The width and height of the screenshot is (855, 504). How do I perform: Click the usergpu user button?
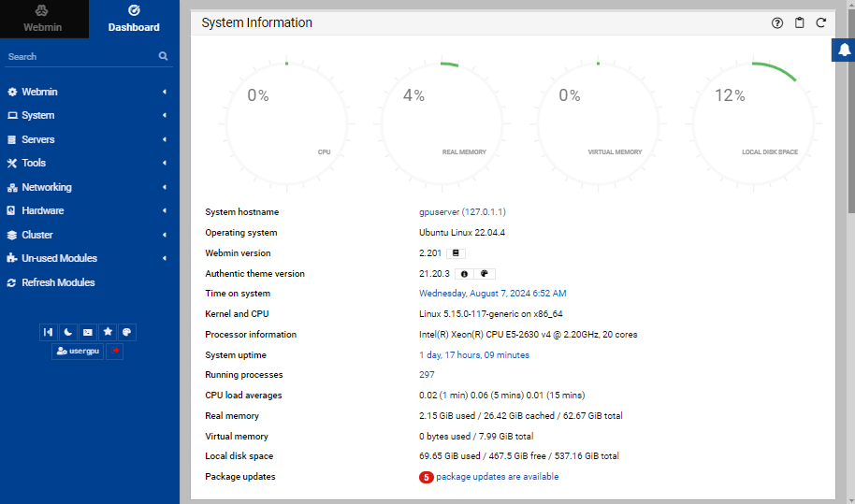point(78,351)
